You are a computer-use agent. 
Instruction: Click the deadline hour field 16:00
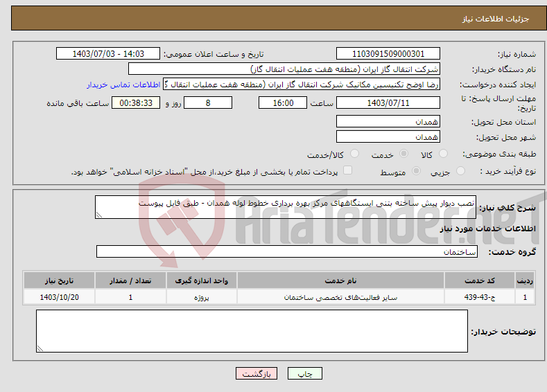[x=283, y=103]
